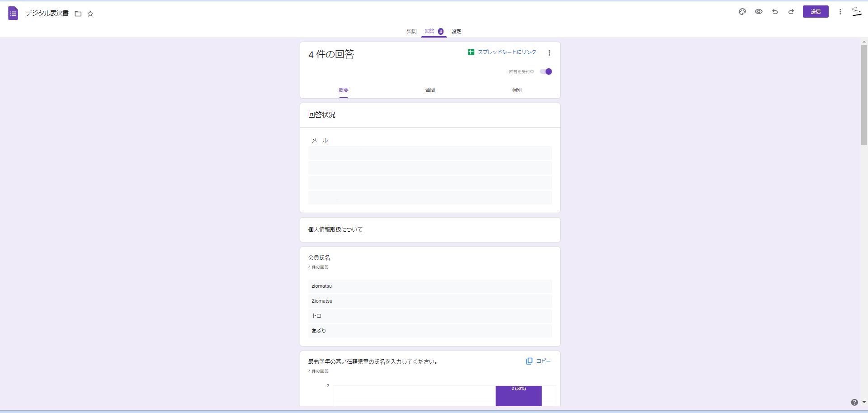Open the more options menu in the toolbar
Screen dimensions: 868x413
[x=840, y=12]
